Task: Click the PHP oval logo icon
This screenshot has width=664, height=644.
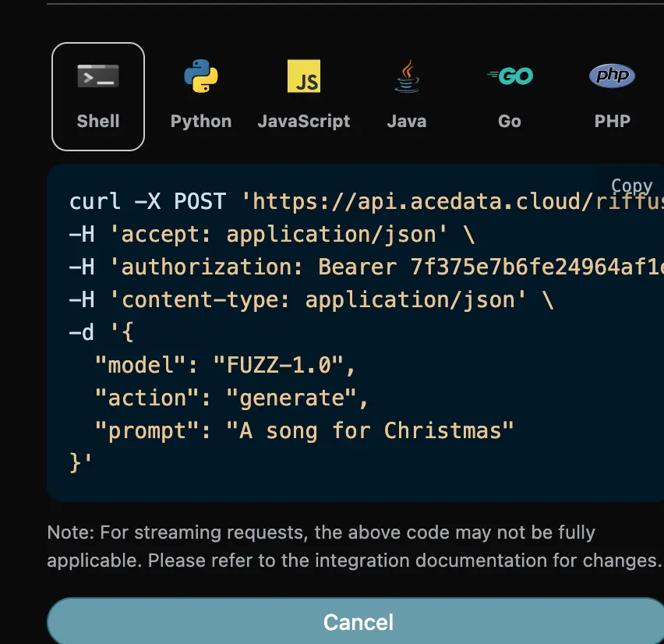Action: (x=612, y=76)
